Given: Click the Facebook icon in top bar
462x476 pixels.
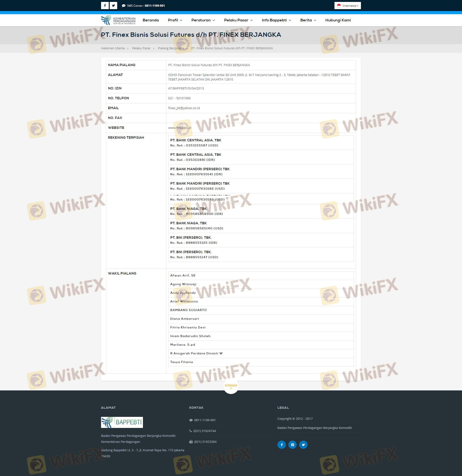Looking at the screenshot, I should (105, 6).
